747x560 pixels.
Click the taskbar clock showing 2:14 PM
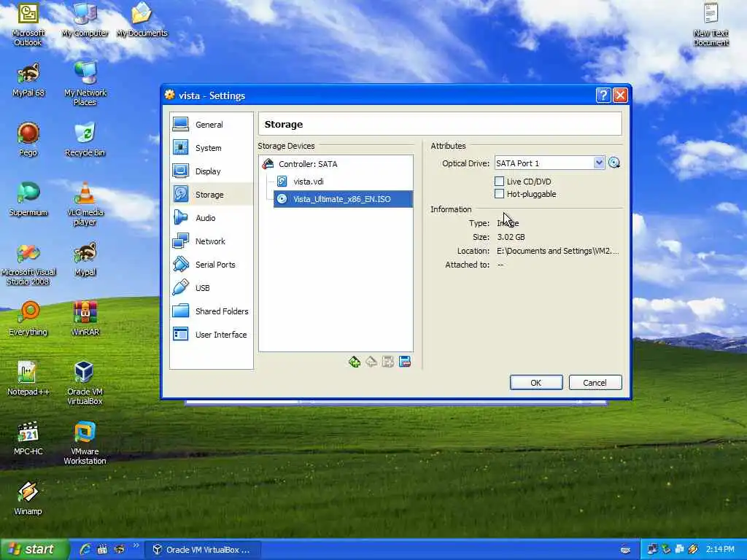point(720,550)
